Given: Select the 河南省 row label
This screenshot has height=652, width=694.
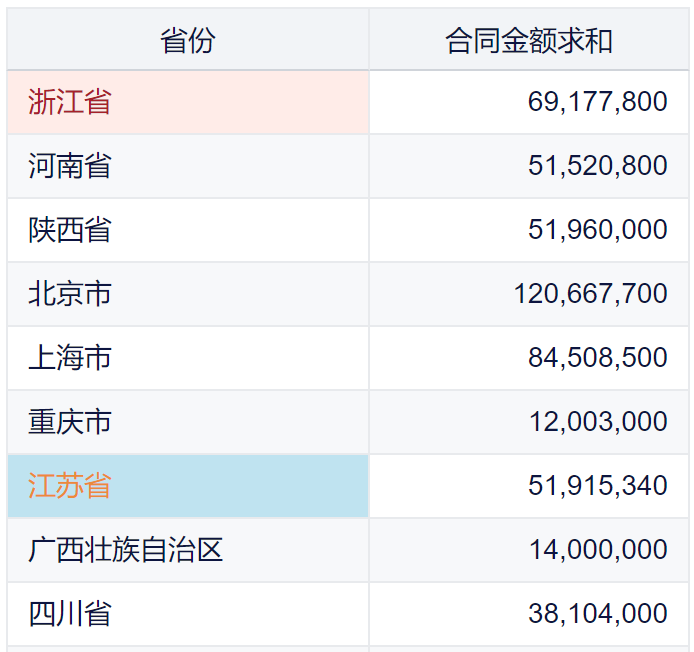Looking at the screenshot, I should (70, 166).
